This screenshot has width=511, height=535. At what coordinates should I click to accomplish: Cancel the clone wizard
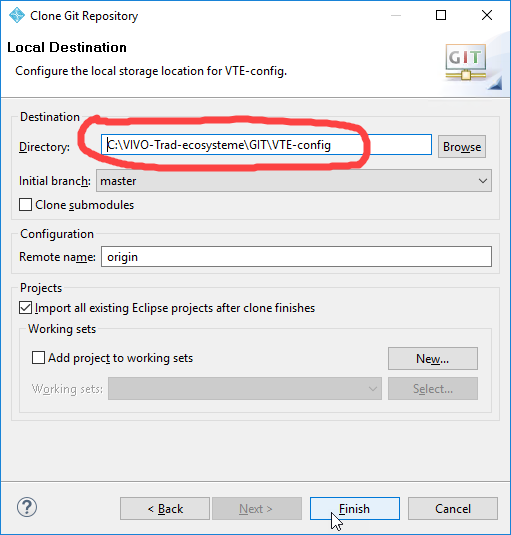pyautogui.click(x=453, y=509)
